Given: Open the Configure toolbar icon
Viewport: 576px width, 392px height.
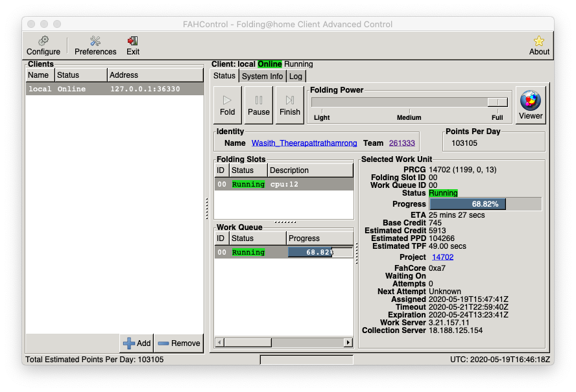Looking at the screenshot, I should pos(43,45).
